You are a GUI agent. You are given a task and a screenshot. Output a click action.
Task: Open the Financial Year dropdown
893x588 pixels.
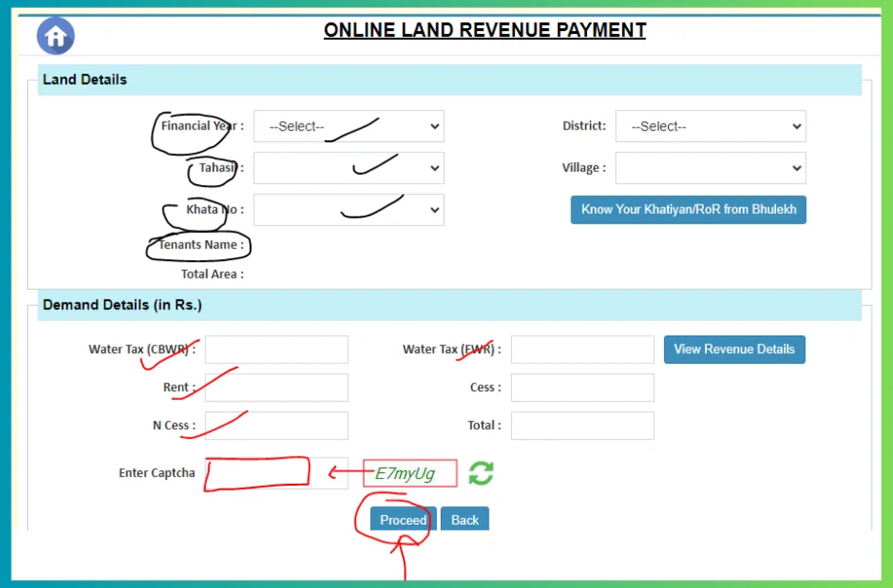click(349, 127)
